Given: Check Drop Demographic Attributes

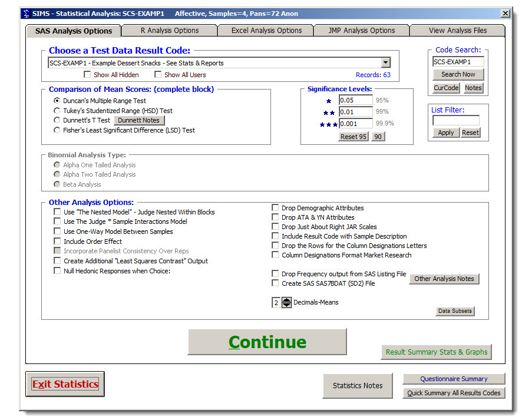Looking at the screenshot, I should point(275,208).
